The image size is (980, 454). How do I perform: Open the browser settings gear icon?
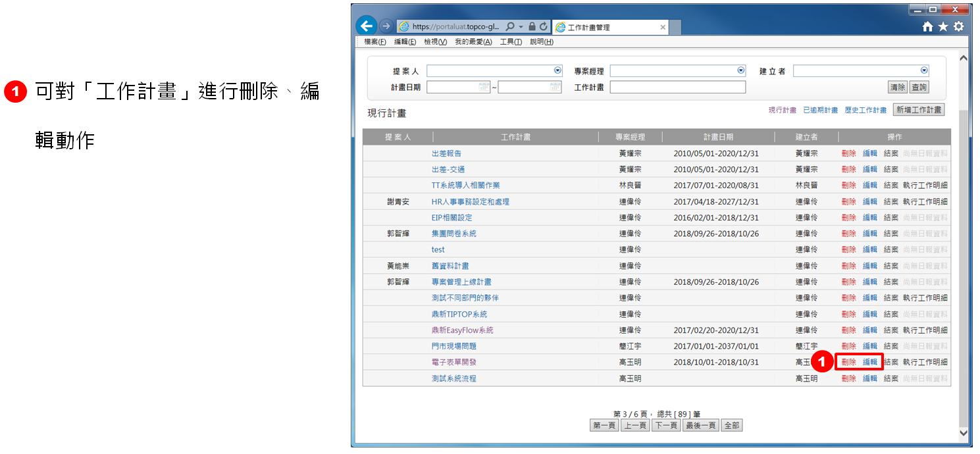tap(958, 27)
